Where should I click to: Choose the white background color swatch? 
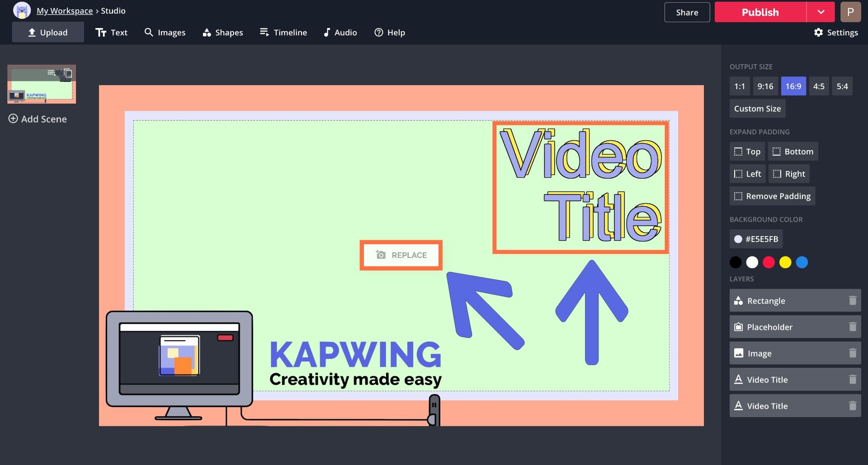tap(752, 262)
